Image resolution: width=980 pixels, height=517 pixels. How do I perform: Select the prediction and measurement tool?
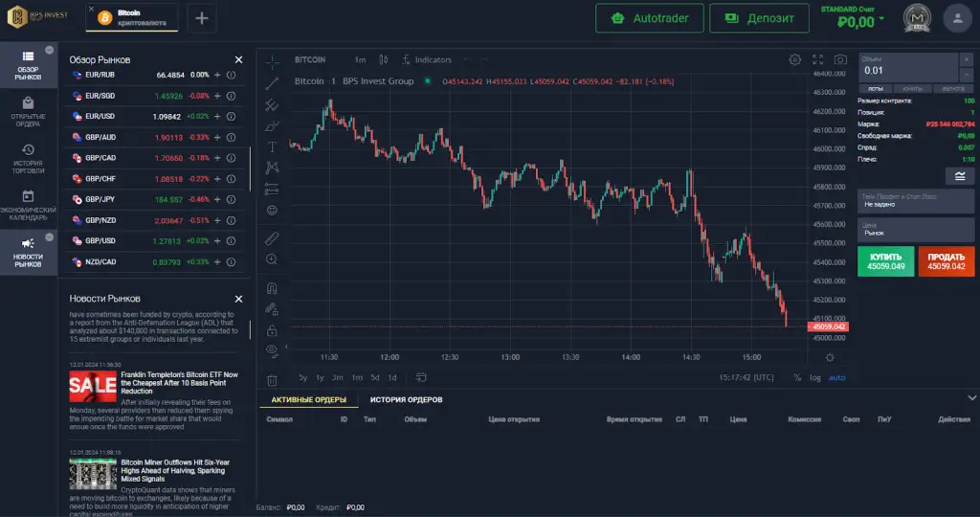[272, 189]
